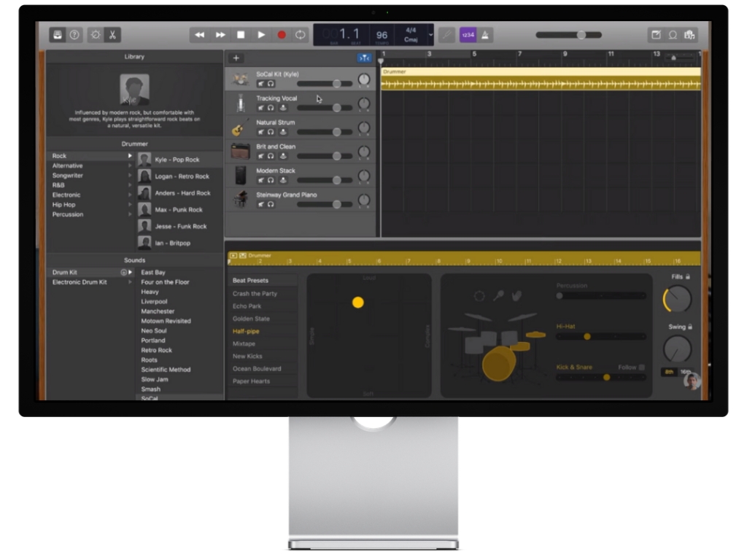Select drummer Max - Punk Rock
Screen dimensions: 747x560
click(179, 209)
